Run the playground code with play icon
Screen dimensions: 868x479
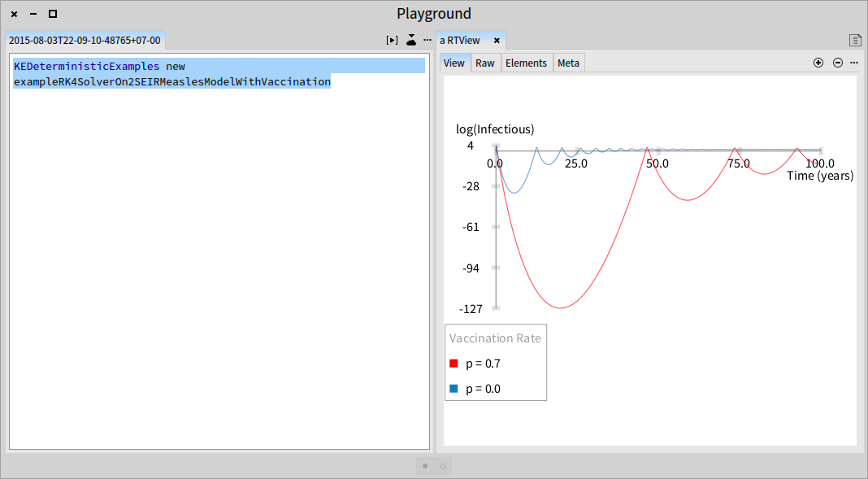click(x=392, y=41)
